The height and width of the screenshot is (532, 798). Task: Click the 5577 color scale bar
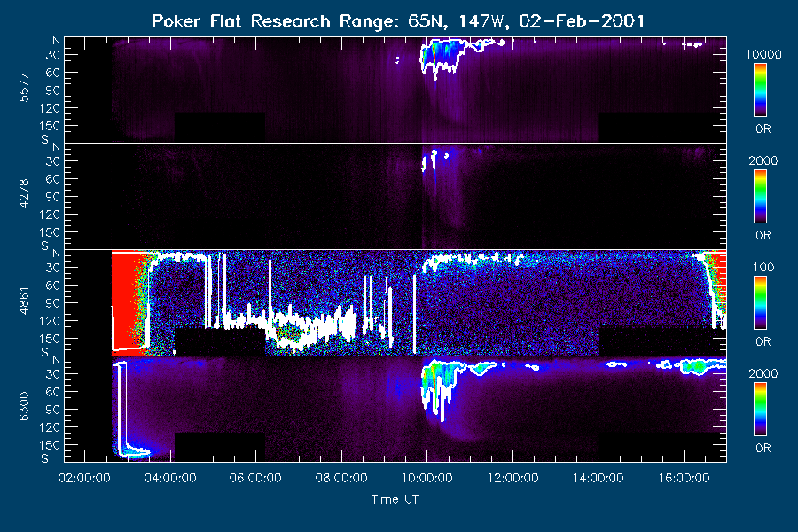[x=761, y=90]
